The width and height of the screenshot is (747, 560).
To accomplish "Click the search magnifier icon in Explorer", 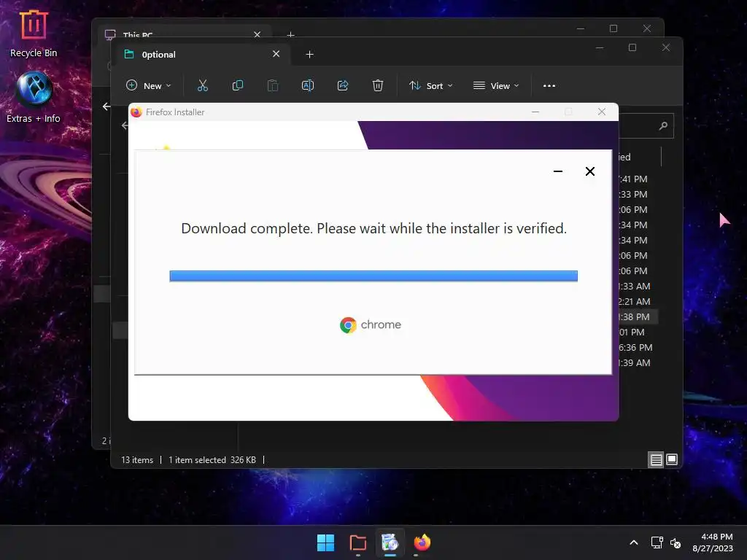I will (x=663, y=125).
